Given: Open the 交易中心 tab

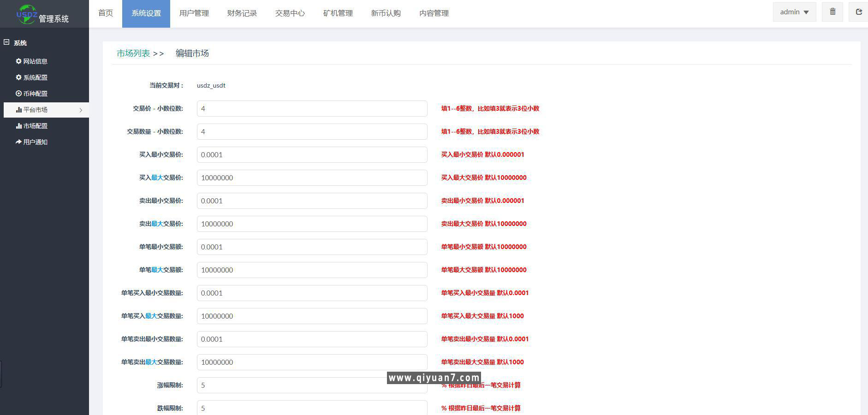Looking at the screenshot, I should click(290, 13).
